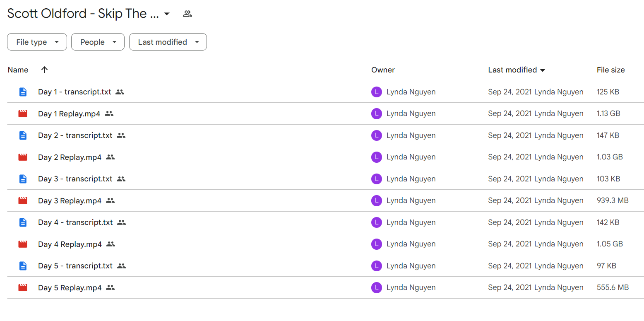Click modified date in Day 4 Replay.mp4 row
The width and height of the screenshot is (644, 321).
click(536, 244)
